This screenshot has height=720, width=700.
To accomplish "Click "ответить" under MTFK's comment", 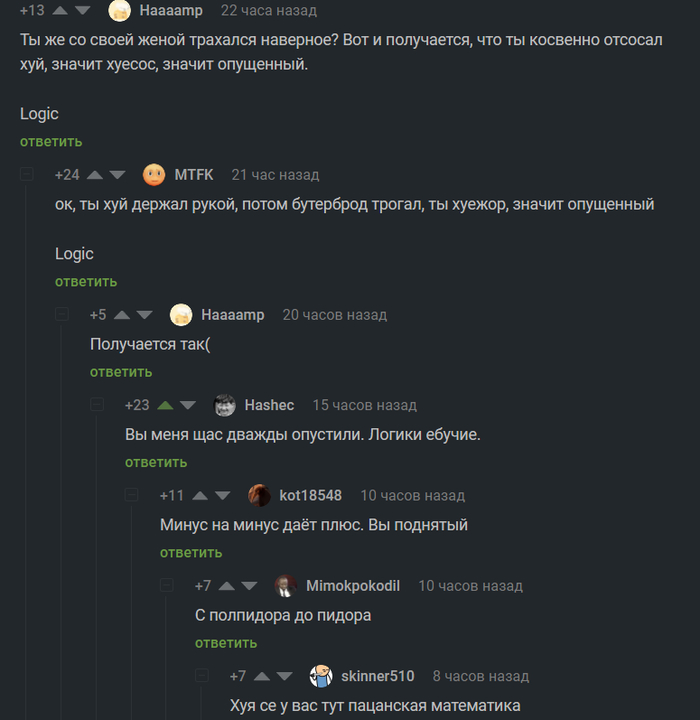I will 86,281.
